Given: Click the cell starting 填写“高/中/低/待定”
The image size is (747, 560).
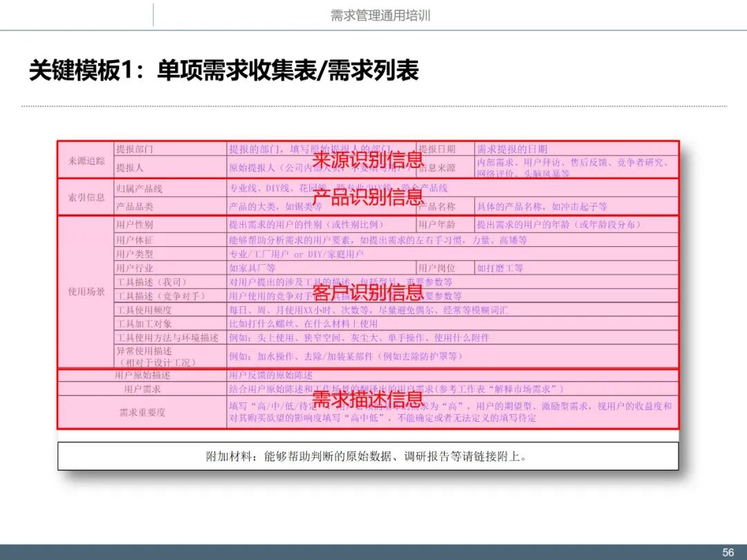Looking at the screenshot, I should (x=452, y=412).
